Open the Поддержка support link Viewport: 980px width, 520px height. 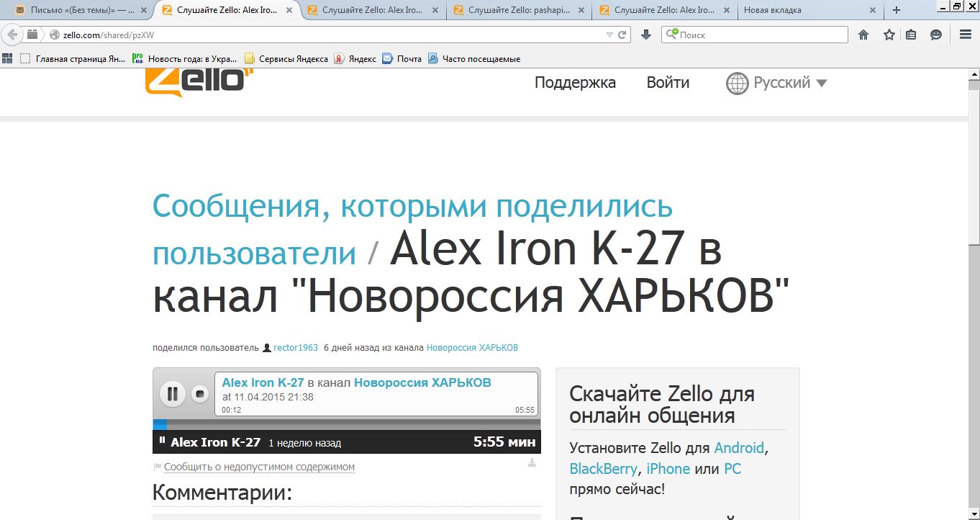(575, 83)
